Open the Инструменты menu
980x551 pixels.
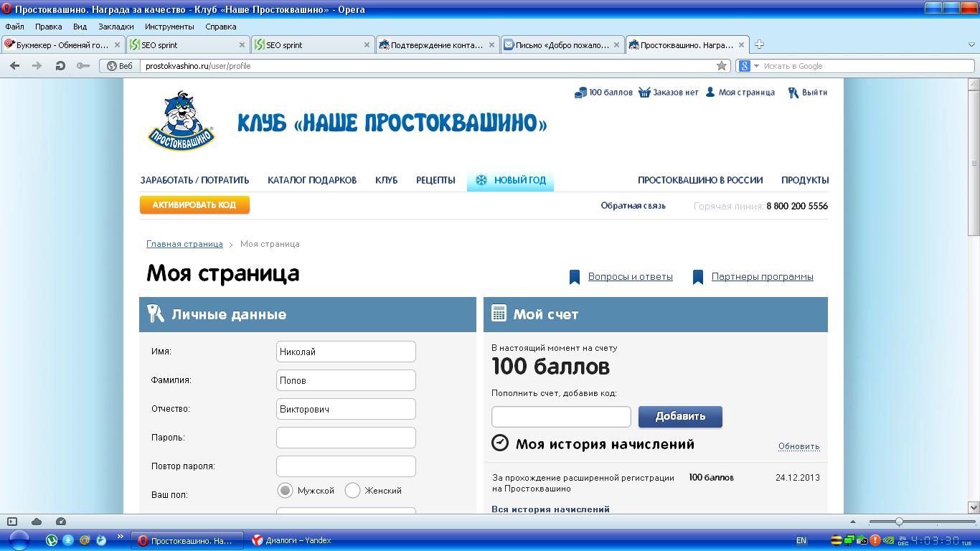pyautogui.click(x=169, y=27)
